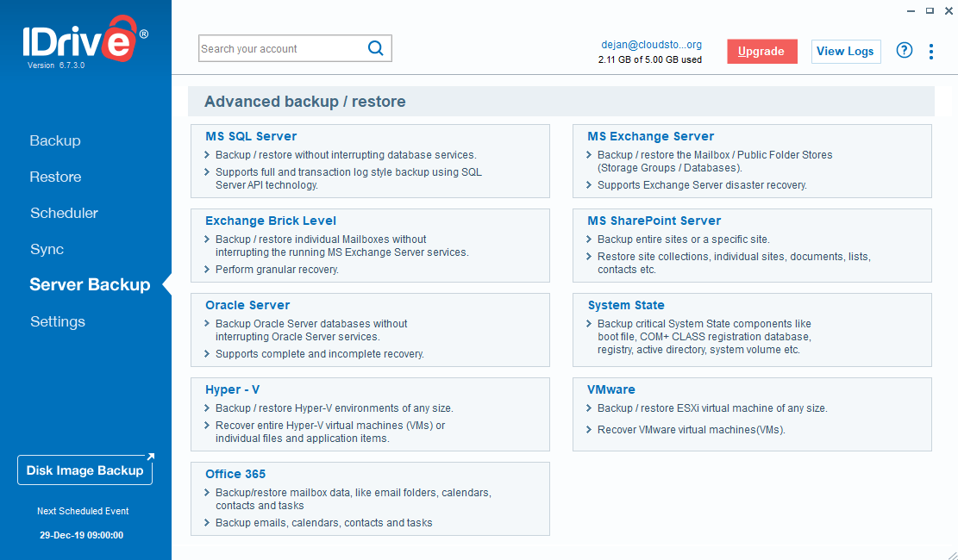Open the help icon in the top bar

[904, 51]
